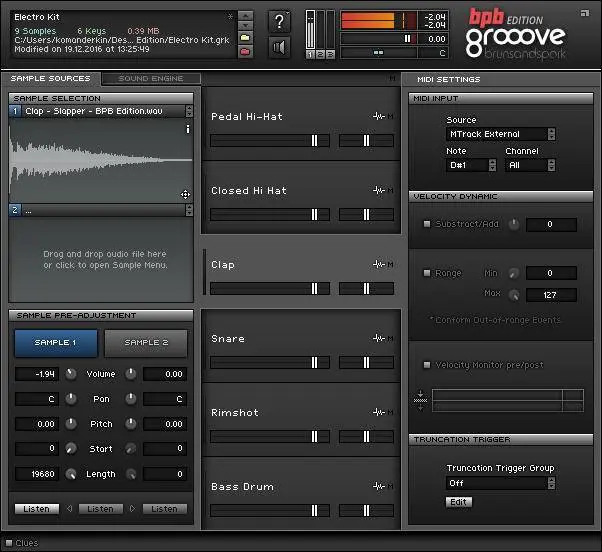Click the Snare volume slider

(x=270, y=362)
